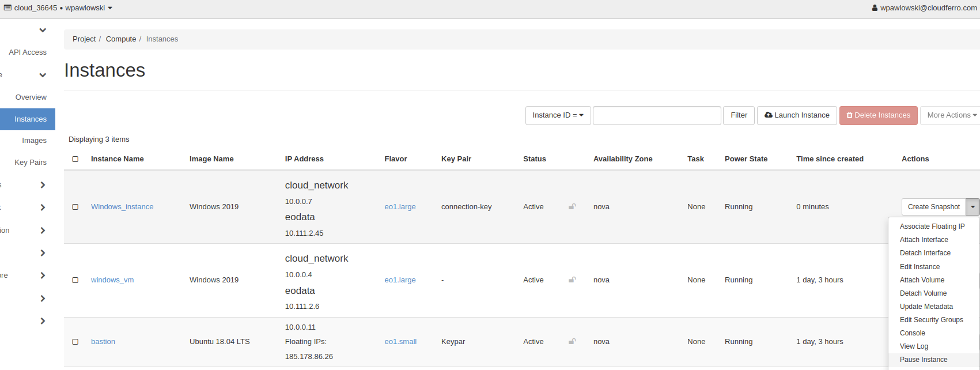Go to Key Pairs in sidebar
The height and width of the screenshot is (370, 980).
coord(31,163)
